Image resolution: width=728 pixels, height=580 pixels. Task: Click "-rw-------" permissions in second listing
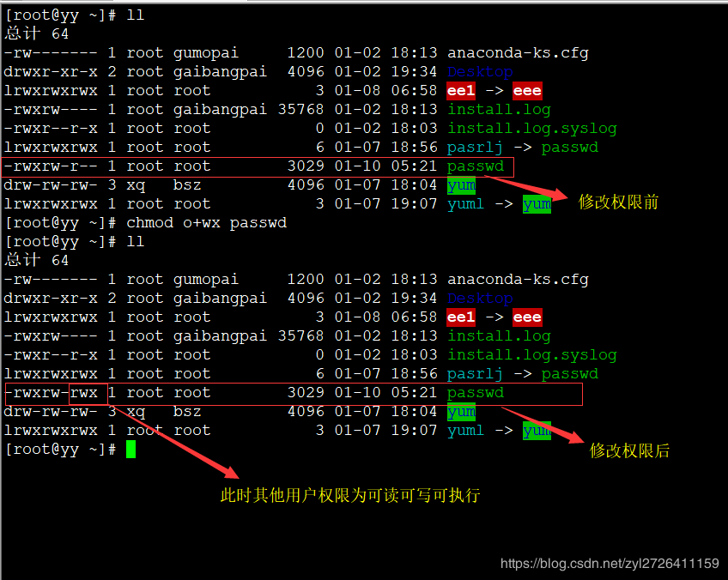51,280
